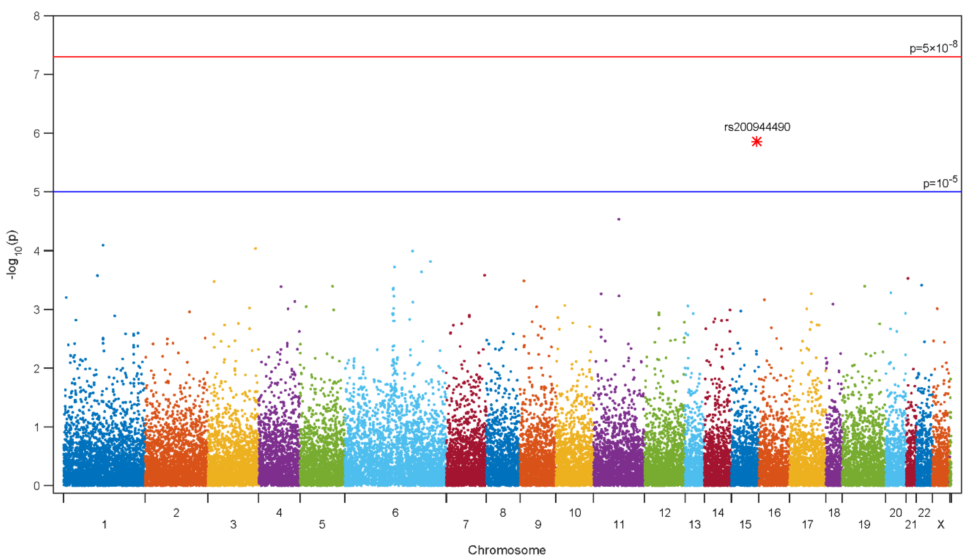The height and width of the screenshot is (560, 968).
Task: Click the y-axis tick label 8
Action: point(37,16)
